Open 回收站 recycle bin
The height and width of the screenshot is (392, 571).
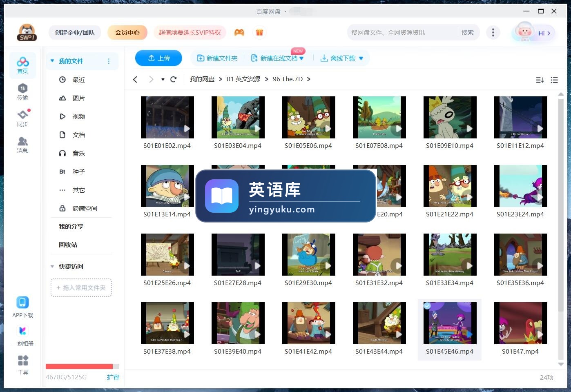point(68,245)
